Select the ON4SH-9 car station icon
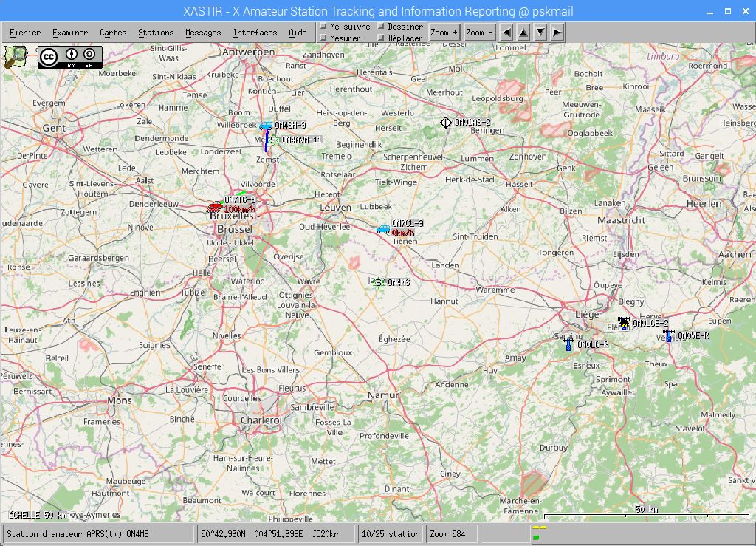 [266, 126]
